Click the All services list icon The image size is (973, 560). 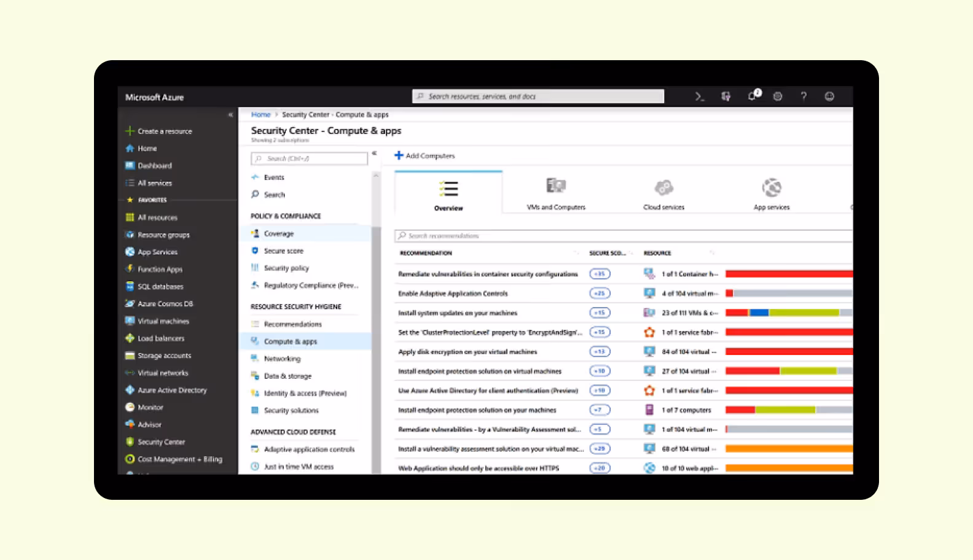click(x=130, y=182)
